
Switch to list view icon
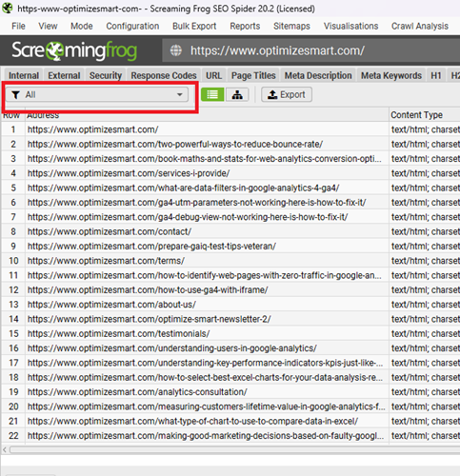point(212,94)
